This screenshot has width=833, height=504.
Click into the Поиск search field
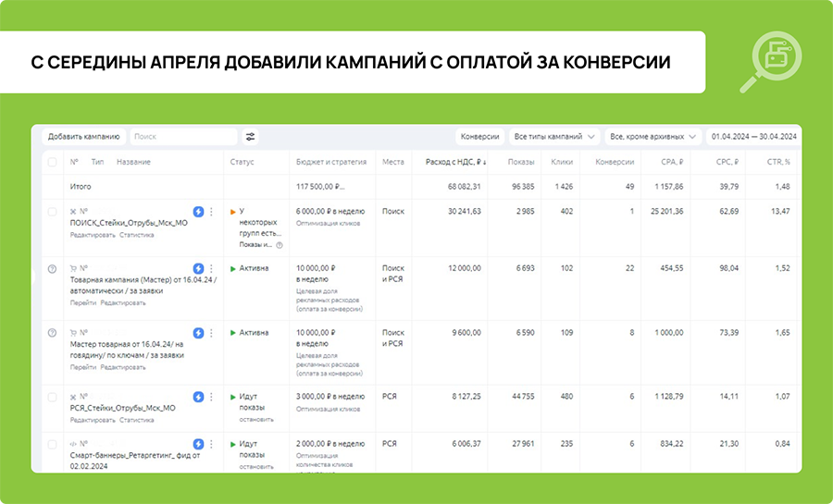click(x=183, y=137)
